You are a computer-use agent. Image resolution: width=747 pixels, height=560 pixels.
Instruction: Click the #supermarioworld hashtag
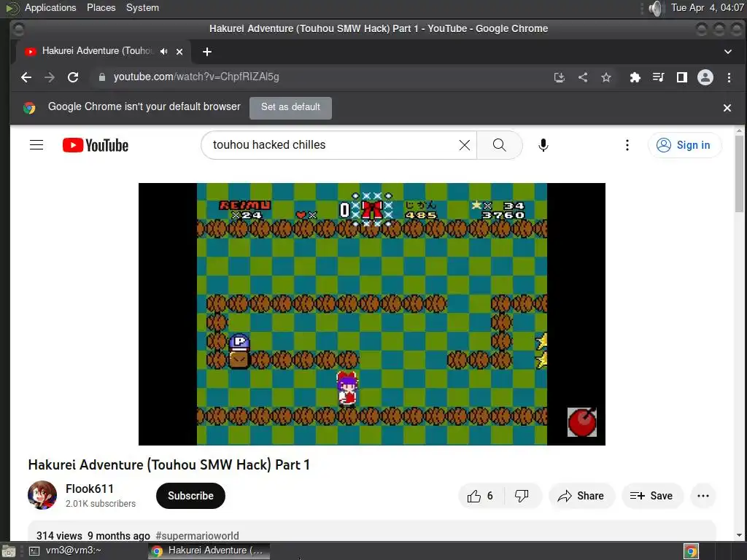point(197,536)
